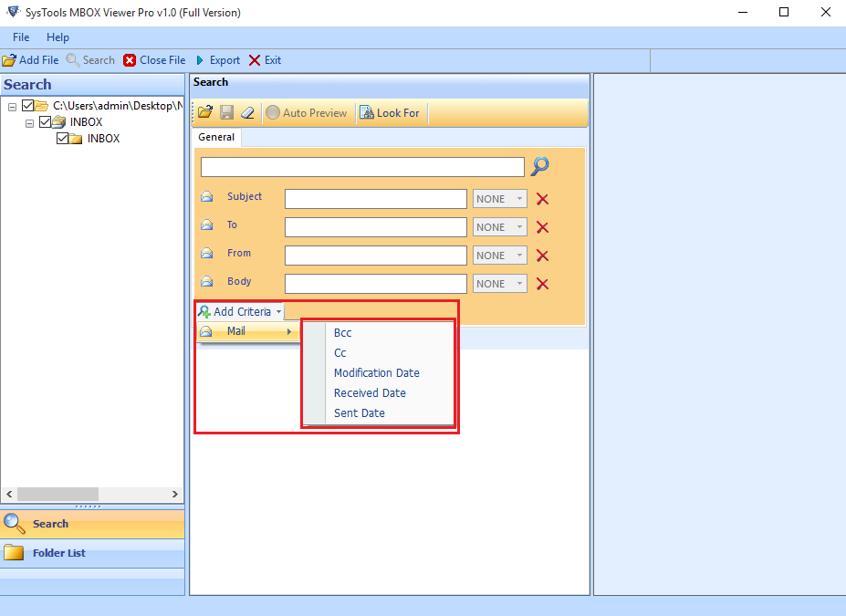The width and height of the screenshot is (846, 616).
Task: Click the Add Criteria dropdown arrow
Action: point(278,312)
